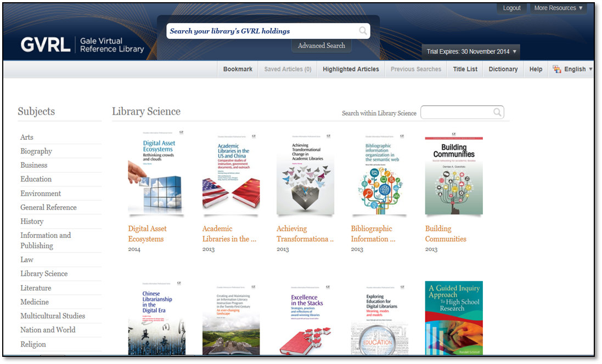Screen dimensions: 602x364
Task: Click the language flag icon beside English
Action: pyautogui.click(x=556, y=69)
